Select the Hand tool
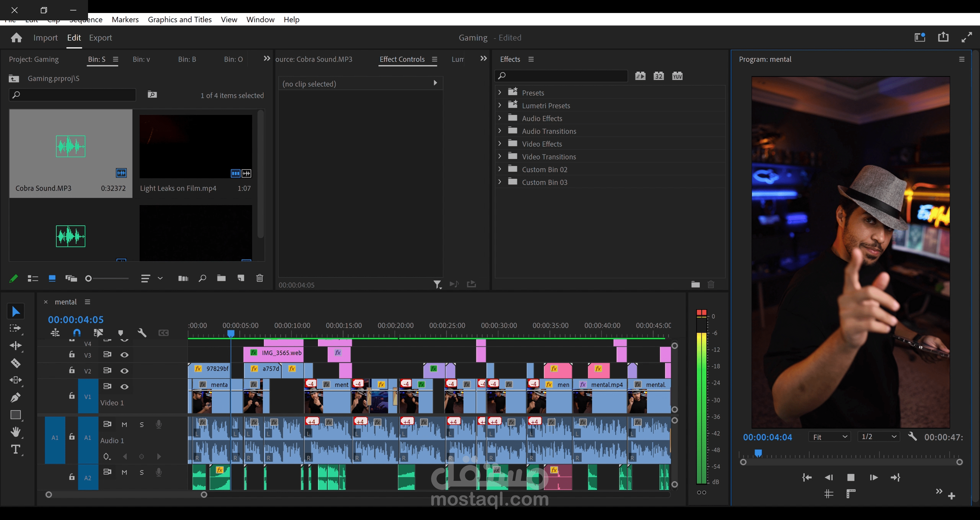 point(16,432)
